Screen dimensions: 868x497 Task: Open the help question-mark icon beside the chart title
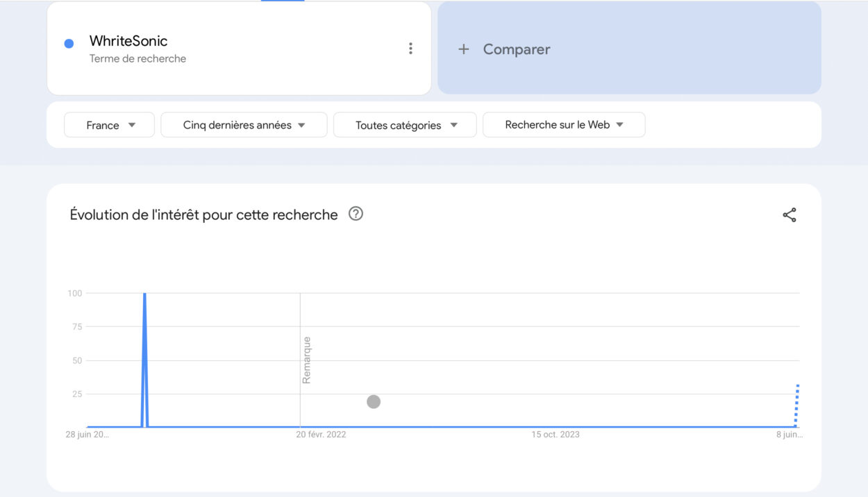pyautogui.click(x=356, y=214)
